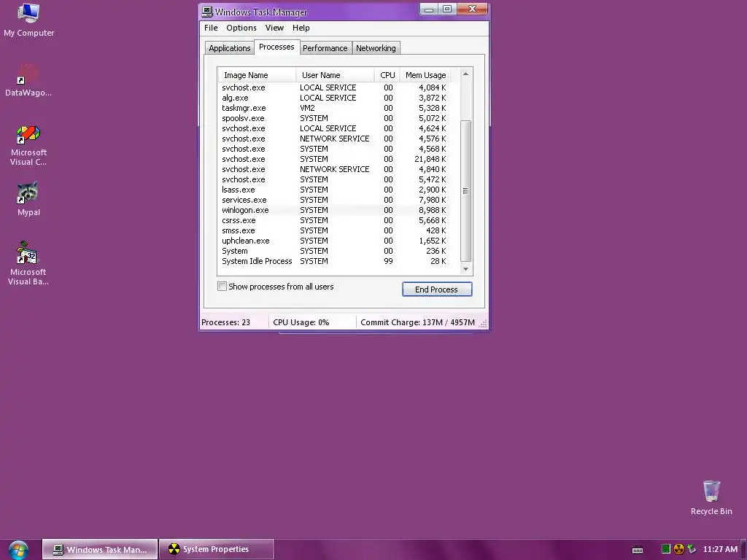Click process list scroll down arrow
Screen dimensions: 747x560
[465, 269]
